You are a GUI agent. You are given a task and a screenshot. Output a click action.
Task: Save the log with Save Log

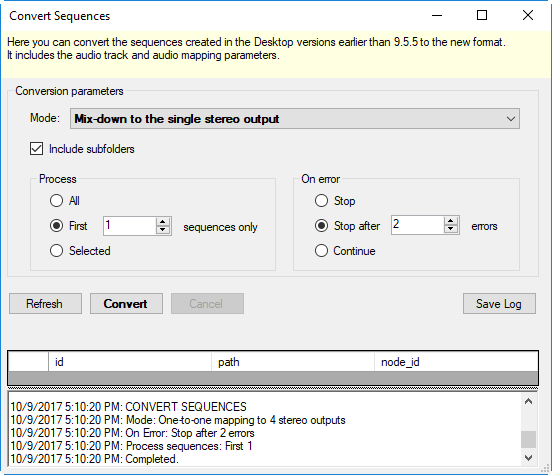coord(499,304)
